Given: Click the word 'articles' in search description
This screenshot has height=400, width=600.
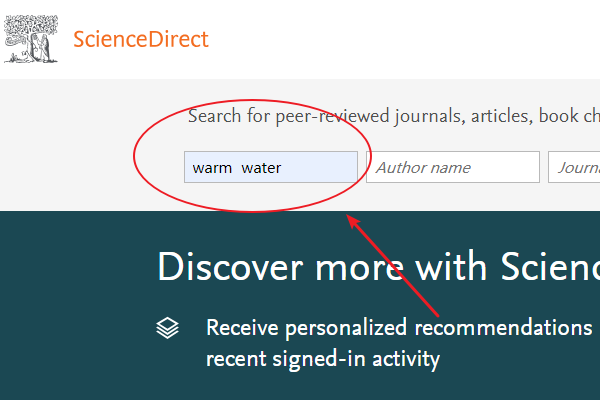Looking at the screenshot, I should [501, 116].
